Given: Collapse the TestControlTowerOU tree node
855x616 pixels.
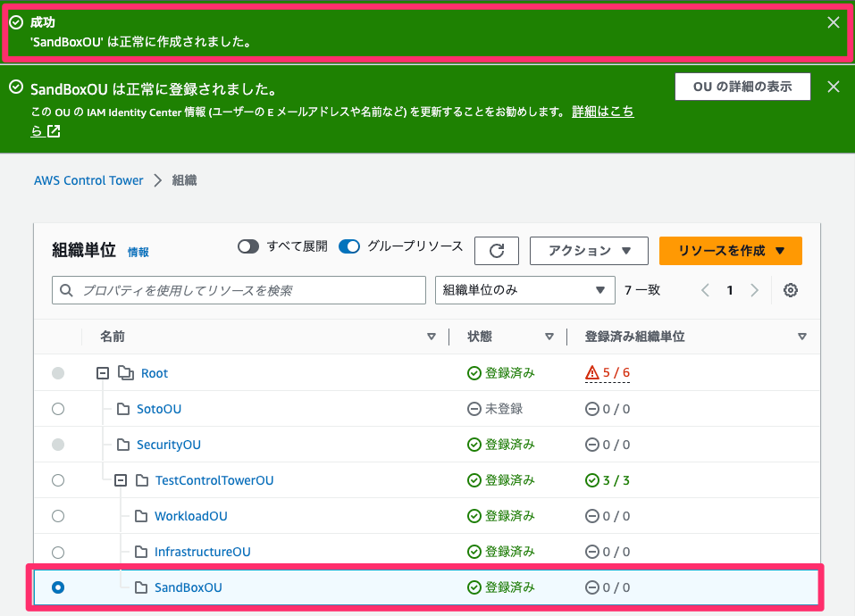Looking at the screenshot, I should (x=120, y=479).
